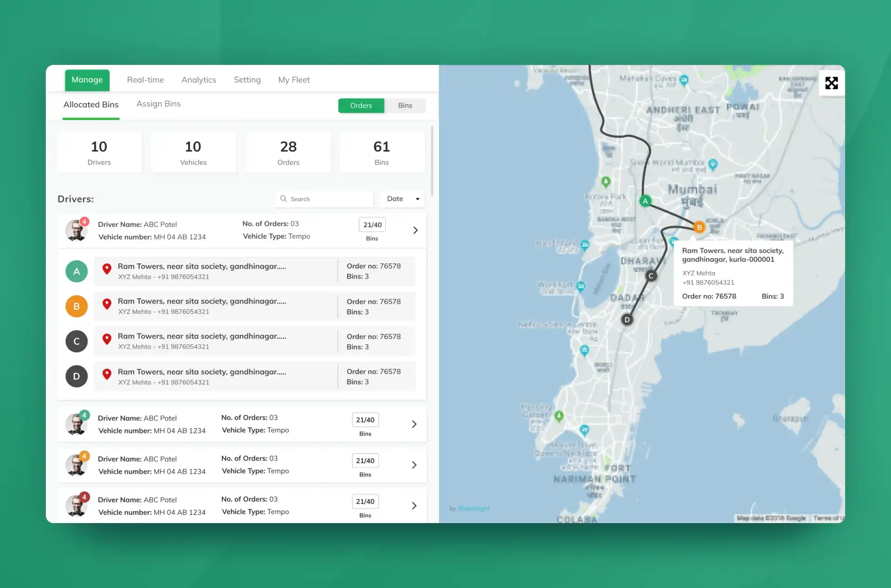This screenshot has width=891, height=588.
Task: Click the expand arrow for first driver ABC Patel
Action: 414,230
